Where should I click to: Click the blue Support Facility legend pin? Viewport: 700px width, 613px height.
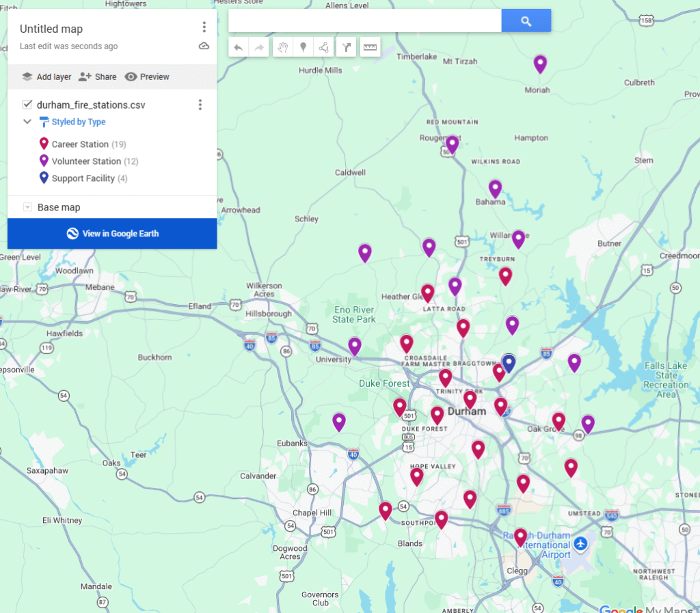point(44,177)
